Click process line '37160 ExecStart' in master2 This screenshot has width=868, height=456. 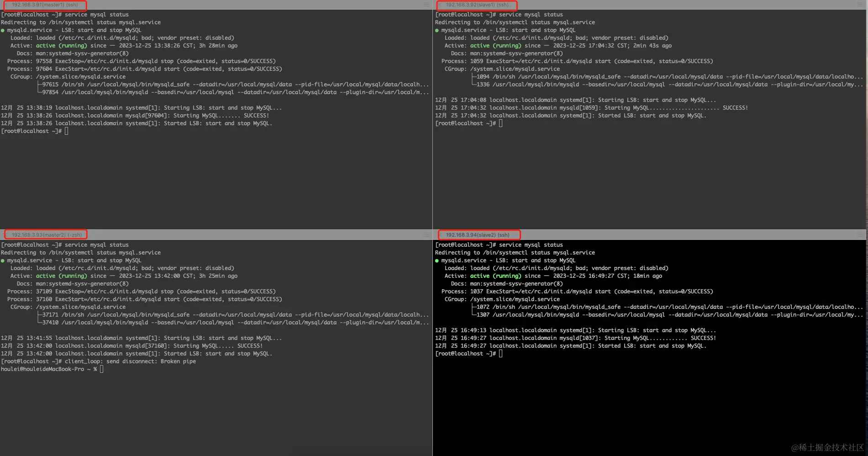click(x=145, y=299)
